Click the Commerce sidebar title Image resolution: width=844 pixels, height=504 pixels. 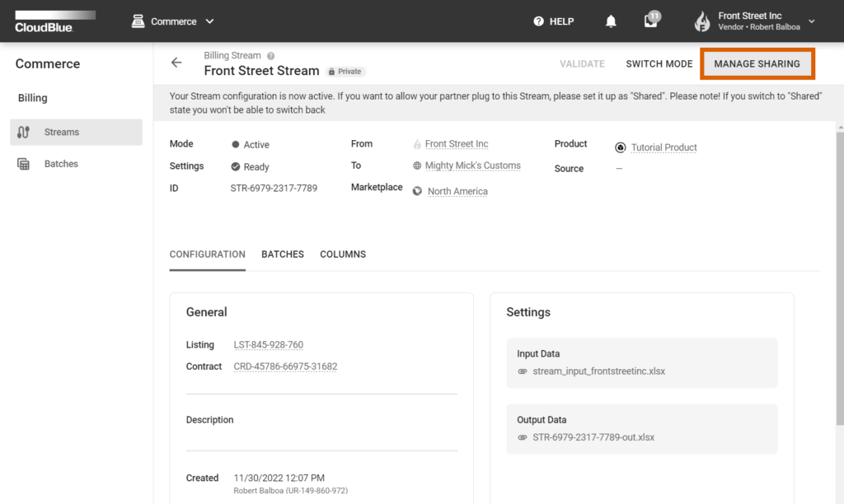click(x=47, y=64)
